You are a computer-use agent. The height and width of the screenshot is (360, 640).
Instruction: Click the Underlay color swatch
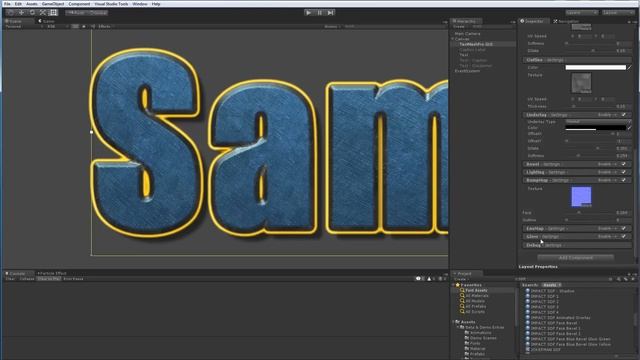[x=596, y=128]
